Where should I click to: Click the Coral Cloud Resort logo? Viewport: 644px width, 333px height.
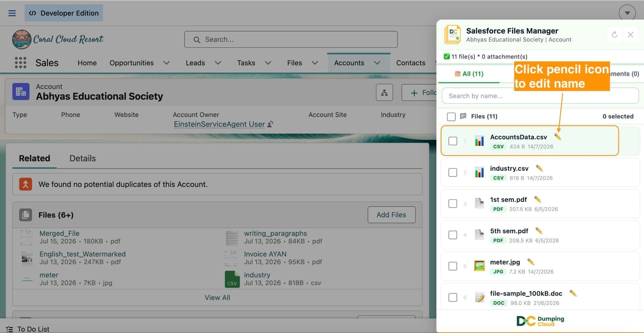(58, 39)
